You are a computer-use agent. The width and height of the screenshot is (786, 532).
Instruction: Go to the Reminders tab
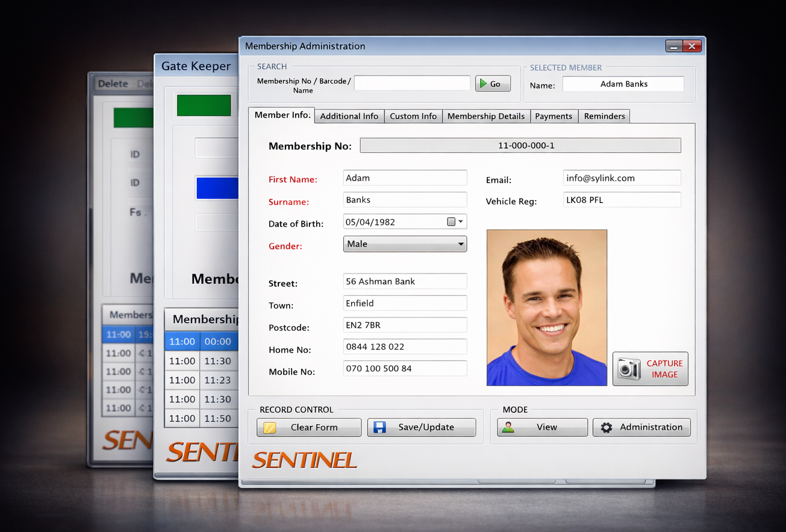pos(604,116)
